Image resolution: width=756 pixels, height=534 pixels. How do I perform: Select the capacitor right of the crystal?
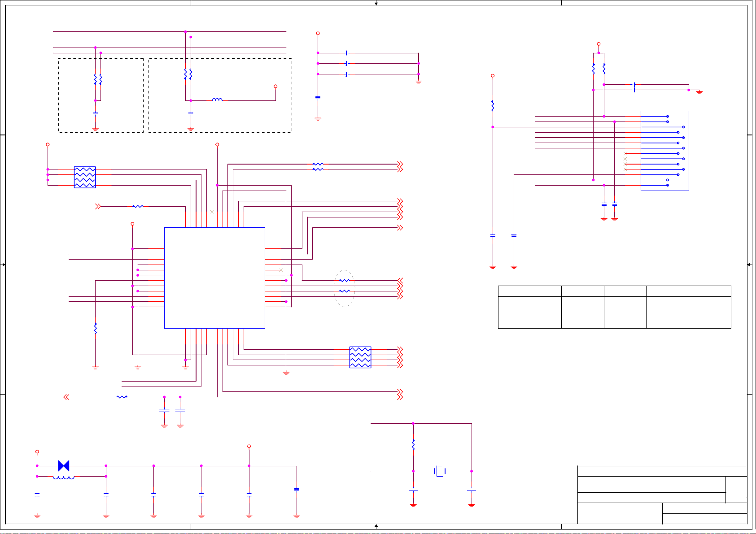472,490
